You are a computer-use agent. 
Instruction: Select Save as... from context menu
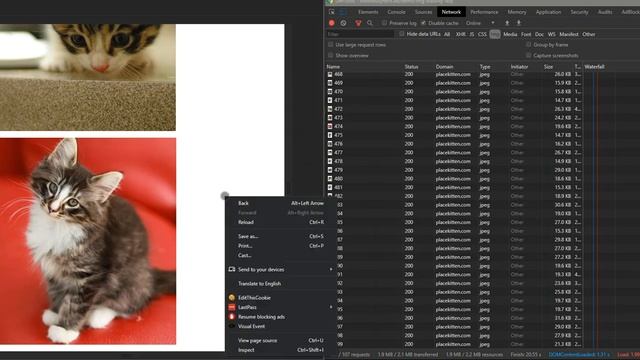(x=281, y=236)
